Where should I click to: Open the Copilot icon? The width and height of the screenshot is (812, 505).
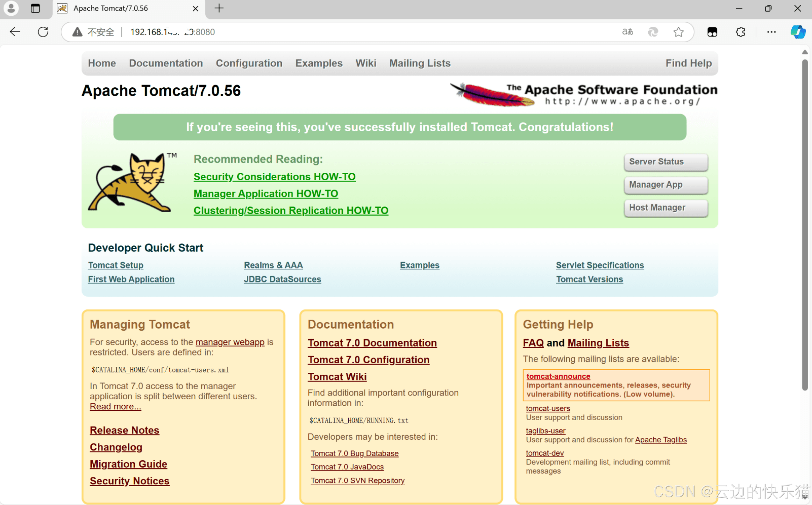pyautogui.click(x=798, y=32)
